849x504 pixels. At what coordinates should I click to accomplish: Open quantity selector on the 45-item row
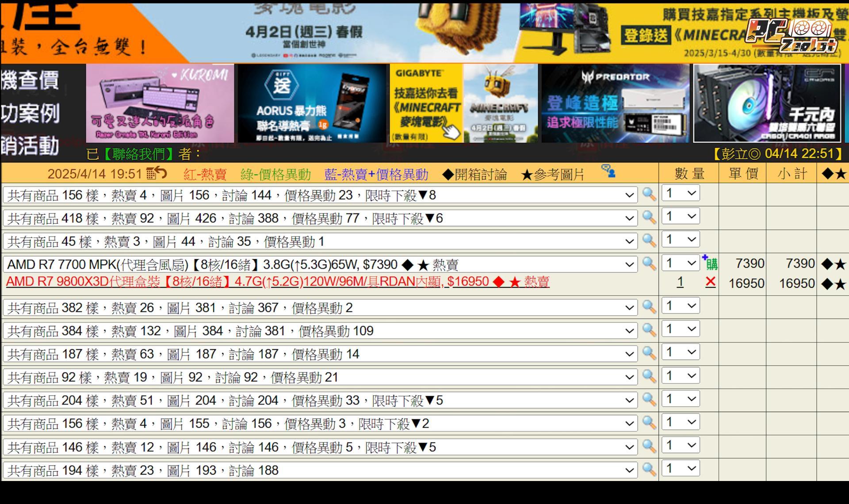coord(681,240)
